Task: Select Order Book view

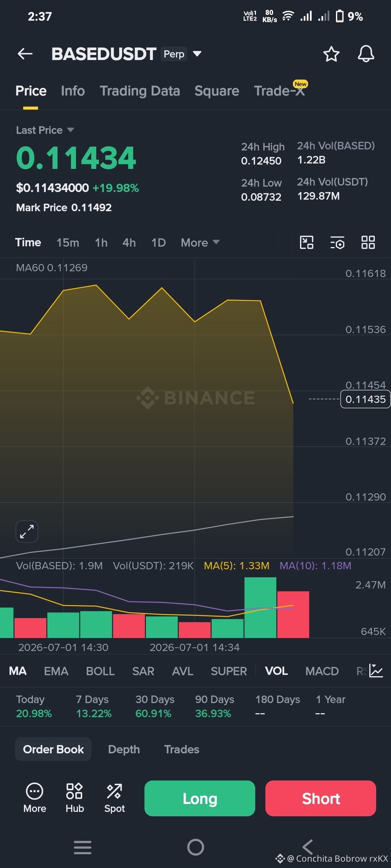Action: point(53,749)
